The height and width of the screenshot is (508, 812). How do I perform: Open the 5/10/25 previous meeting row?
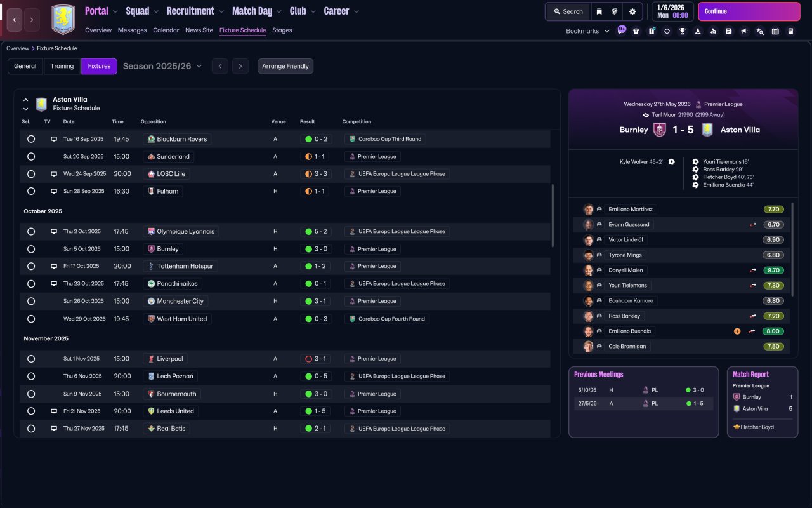pyautogui.click(x=644, y=390)
